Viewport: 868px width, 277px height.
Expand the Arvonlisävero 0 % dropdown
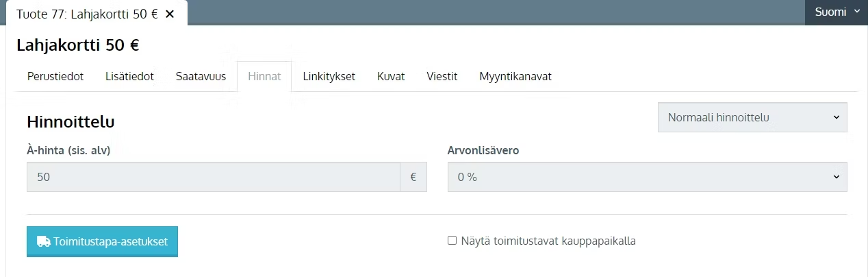click(648, 177)
